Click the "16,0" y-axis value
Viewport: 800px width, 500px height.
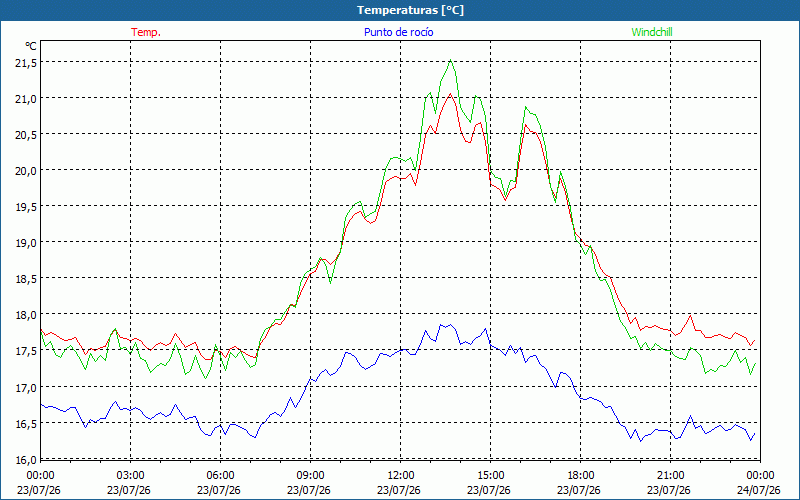pyautogui.click(x=28, y=460)
